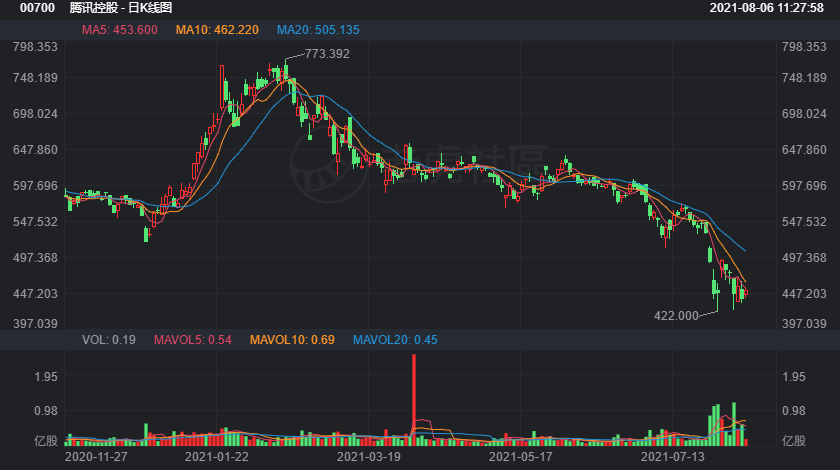The height and width of the screenshot is (470, 840).
Task: Click the left volume axis 亿股 unit label
Action: click(x=46, y=441)
